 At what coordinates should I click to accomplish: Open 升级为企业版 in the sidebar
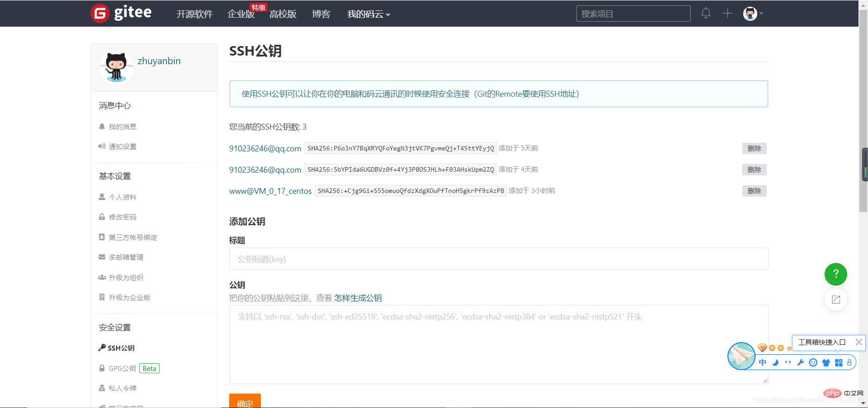pyautogui.click(x=129, y=298)
